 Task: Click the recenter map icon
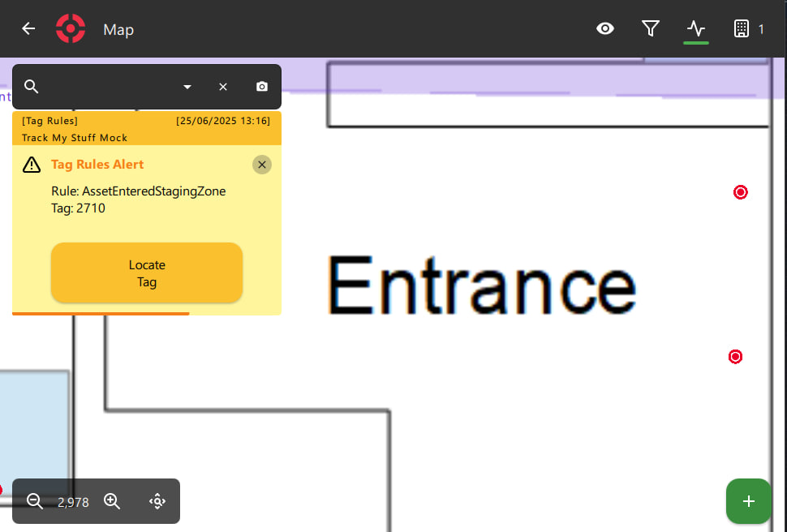pos(157,501)
